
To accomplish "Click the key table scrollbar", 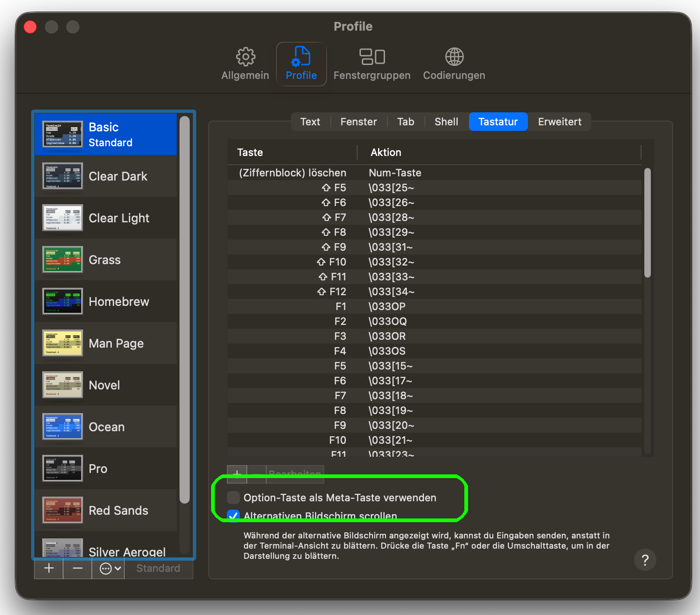I will [x=648, y=223].
